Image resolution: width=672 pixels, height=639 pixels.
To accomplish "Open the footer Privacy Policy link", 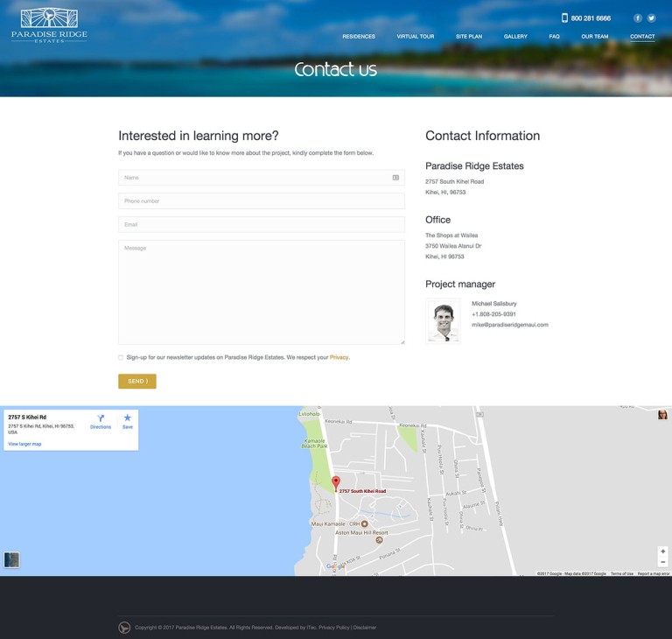I will 334,628.
